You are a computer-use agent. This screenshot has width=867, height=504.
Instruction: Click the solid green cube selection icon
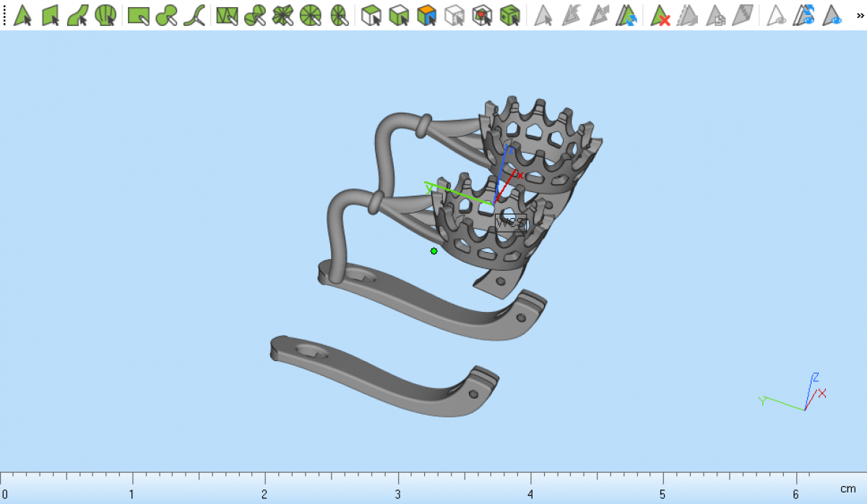(510, 15)
